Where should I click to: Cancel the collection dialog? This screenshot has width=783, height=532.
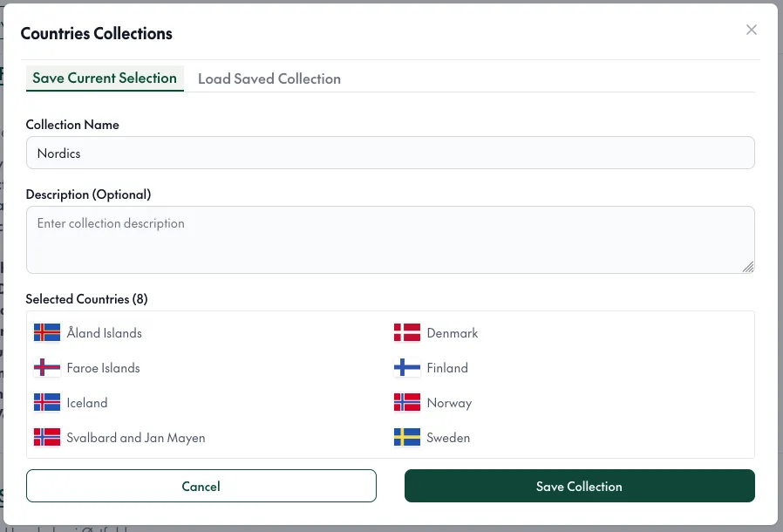(201, 486)
